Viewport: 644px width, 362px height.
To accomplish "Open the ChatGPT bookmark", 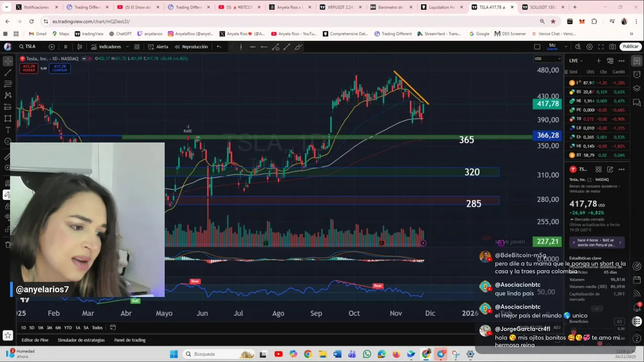I will tap(120, 34).
